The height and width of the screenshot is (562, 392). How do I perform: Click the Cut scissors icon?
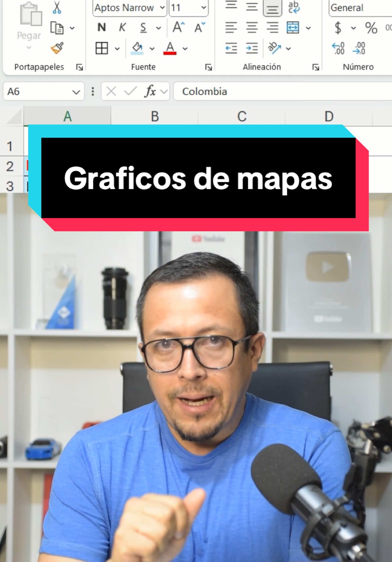57,8
